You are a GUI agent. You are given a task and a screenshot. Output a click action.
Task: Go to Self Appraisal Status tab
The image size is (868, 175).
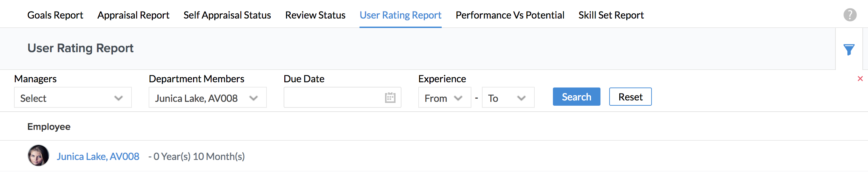[x=227, y=15]
